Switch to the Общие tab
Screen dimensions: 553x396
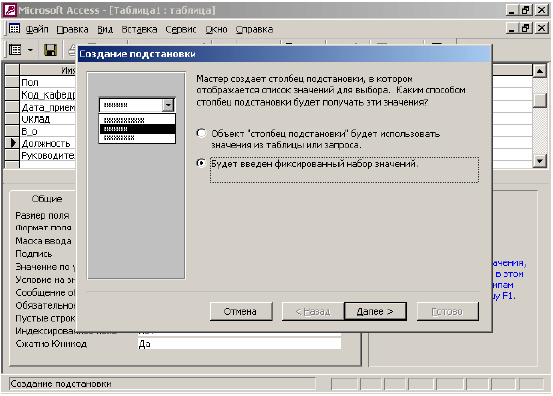click(47, 199)
